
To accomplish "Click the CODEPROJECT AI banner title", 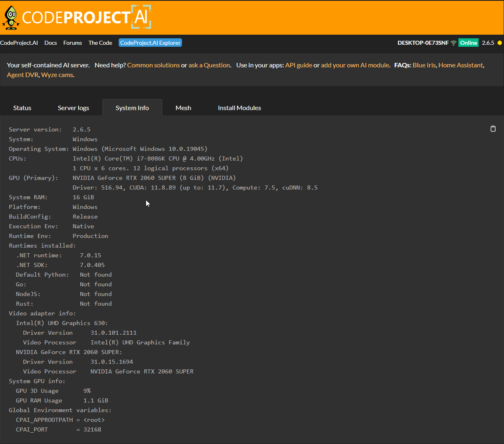I will pos(86,17).
